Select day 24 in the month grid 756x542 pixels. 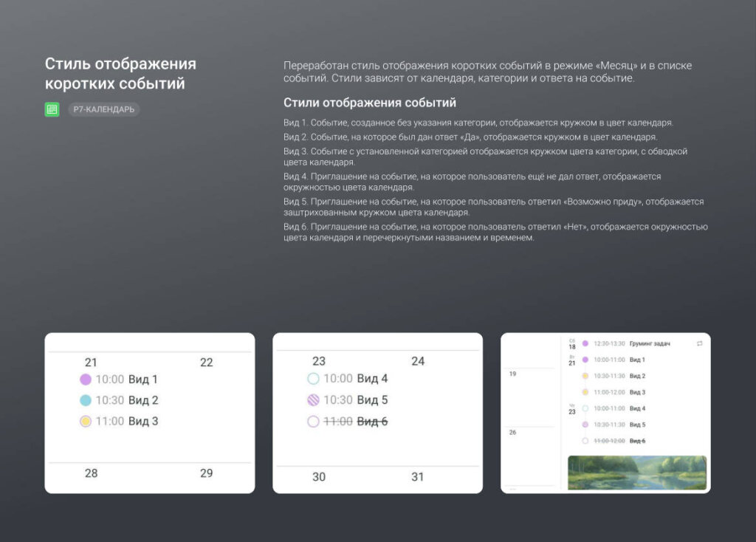coord(418,361)
